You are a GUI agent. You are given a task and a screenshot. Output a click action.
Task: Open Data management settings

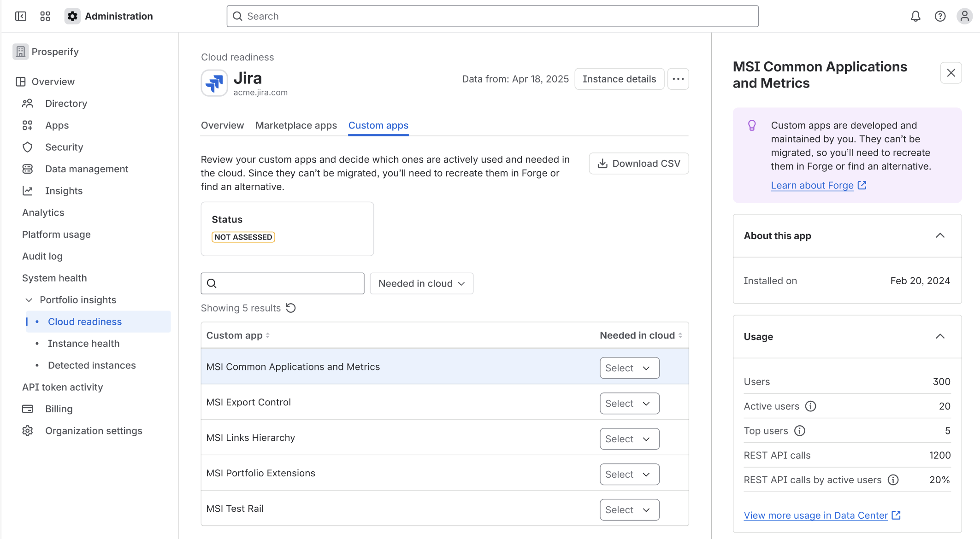(87, 169)
